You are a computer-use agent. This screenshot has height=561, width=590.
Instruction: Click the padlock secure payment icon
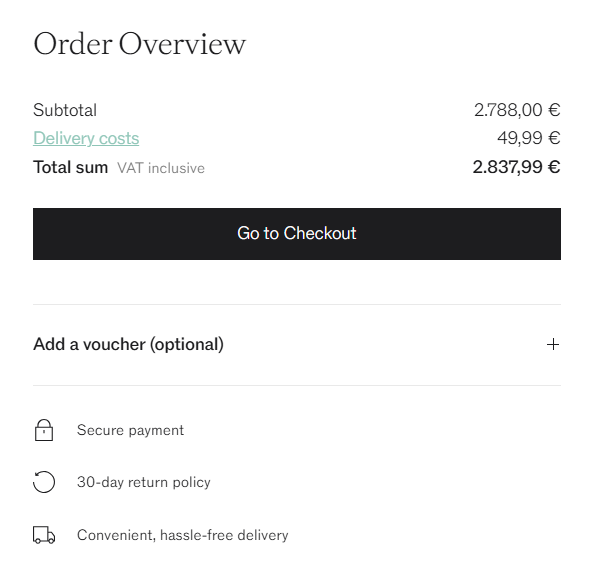pyautogui.click(x=44, y=430)
